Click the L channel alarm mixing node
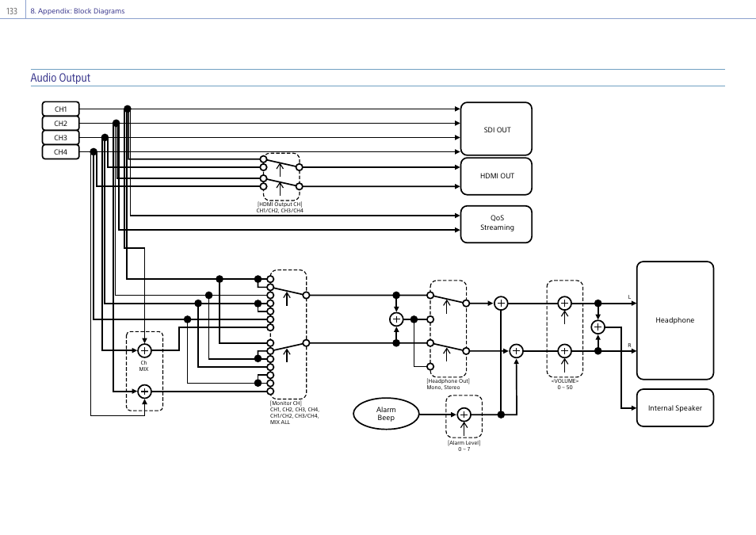756x535 pixels. point(501,304)
